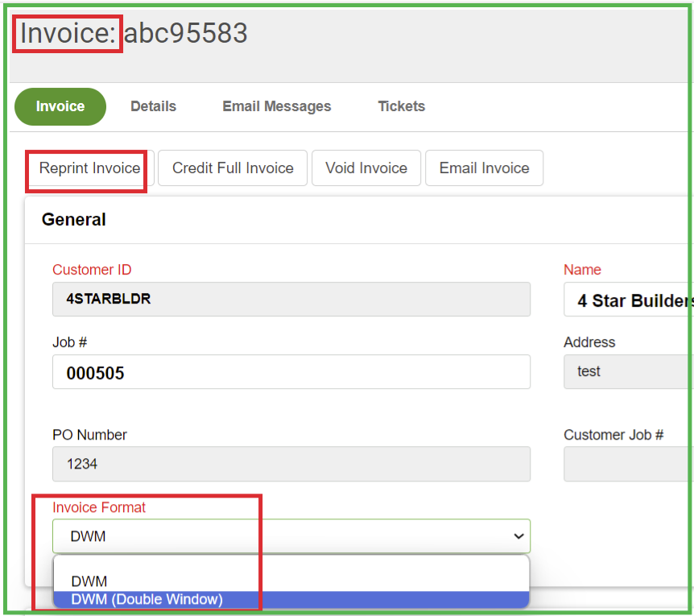Click the invoice number abc95583 heading
Image resolution: width=694 pixels, height=616 pixels.
tap(186, 33)
